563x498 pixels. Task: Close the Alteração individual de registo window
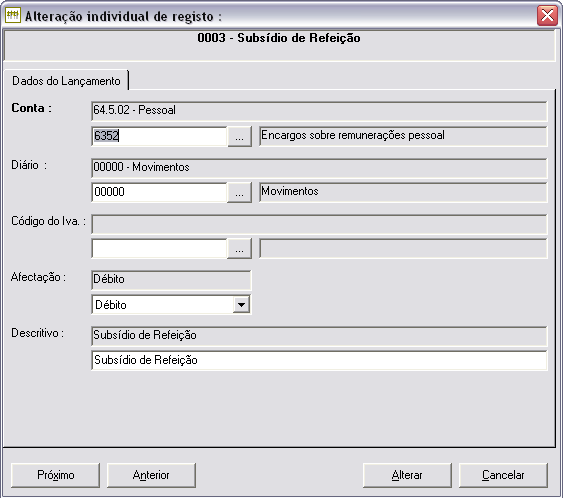(x=547, y=15)
